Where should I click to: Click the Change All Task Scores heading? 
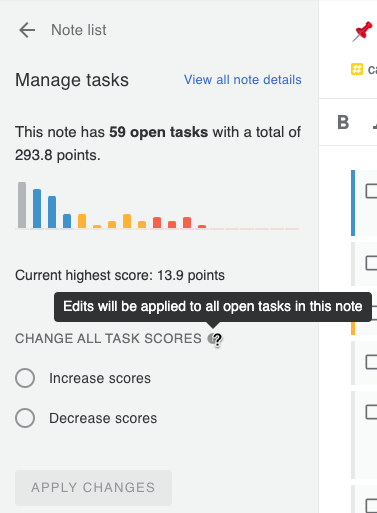pyautogui.click(x=108, y=339)
